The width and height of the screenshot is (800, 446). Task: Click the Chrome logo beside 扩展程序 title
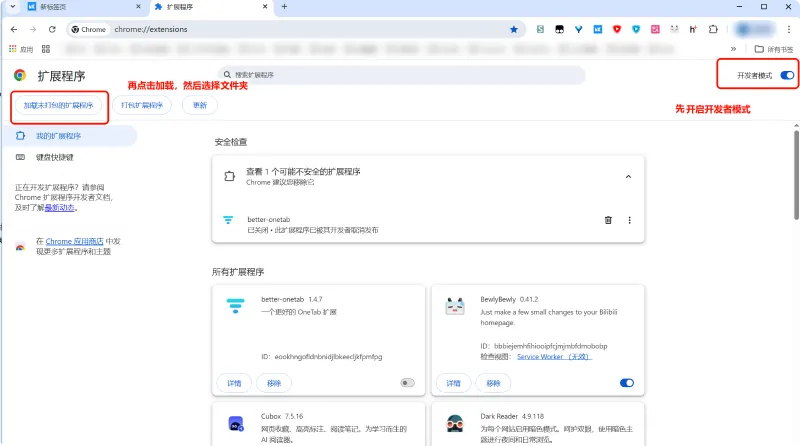point(20,76)
